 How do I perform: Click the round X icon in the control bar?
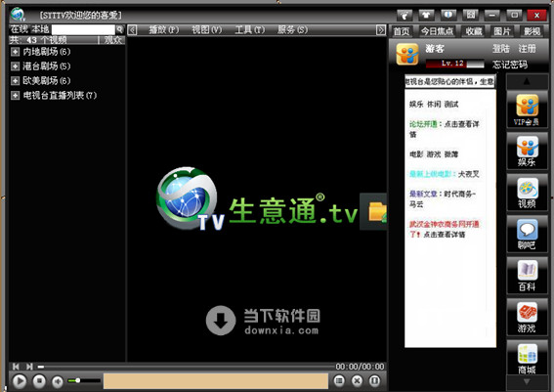pos(358,380)
